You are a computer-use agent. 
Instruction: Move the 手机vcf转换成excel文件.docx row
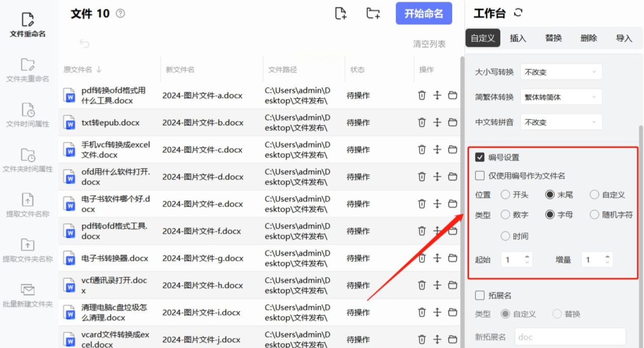tap(437, 150)
